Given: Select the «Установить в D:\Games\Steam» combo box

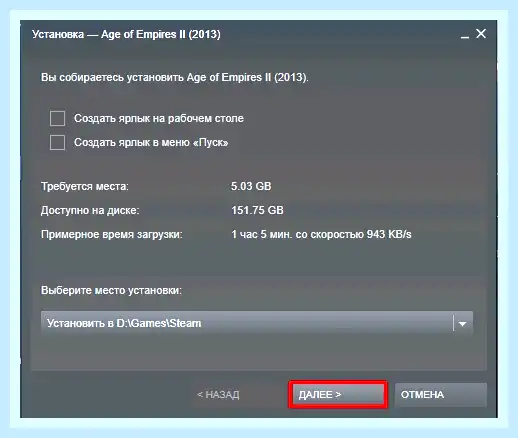Looking at the screenshot, I should (257, 323).
